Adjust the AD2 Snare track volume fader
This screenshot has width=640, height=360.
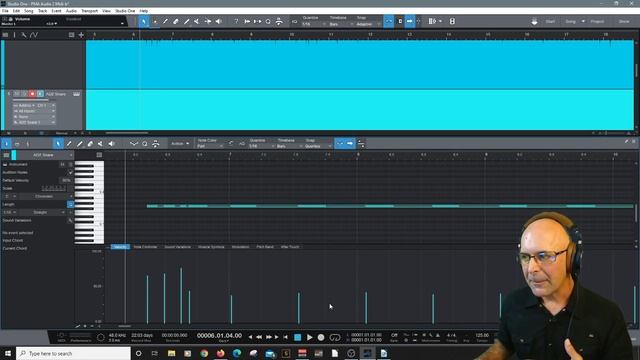point(31,100)
